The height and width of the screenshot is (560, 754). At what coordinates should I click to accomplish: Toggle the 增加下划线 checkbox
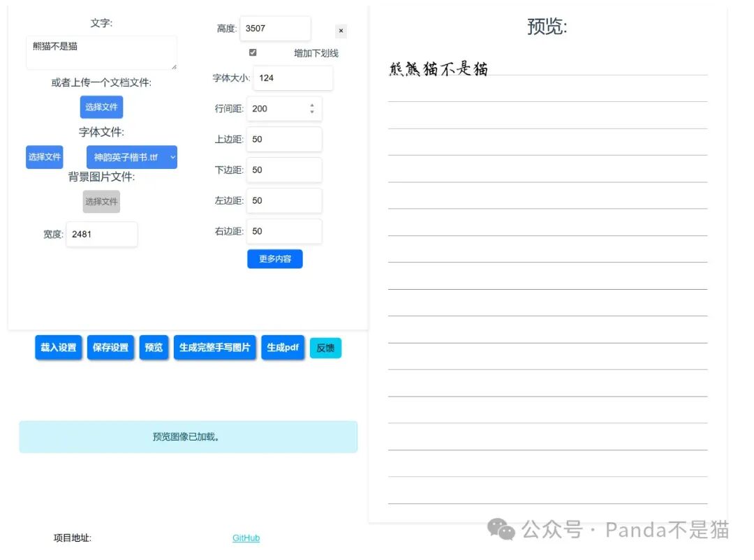coord(253,52)
